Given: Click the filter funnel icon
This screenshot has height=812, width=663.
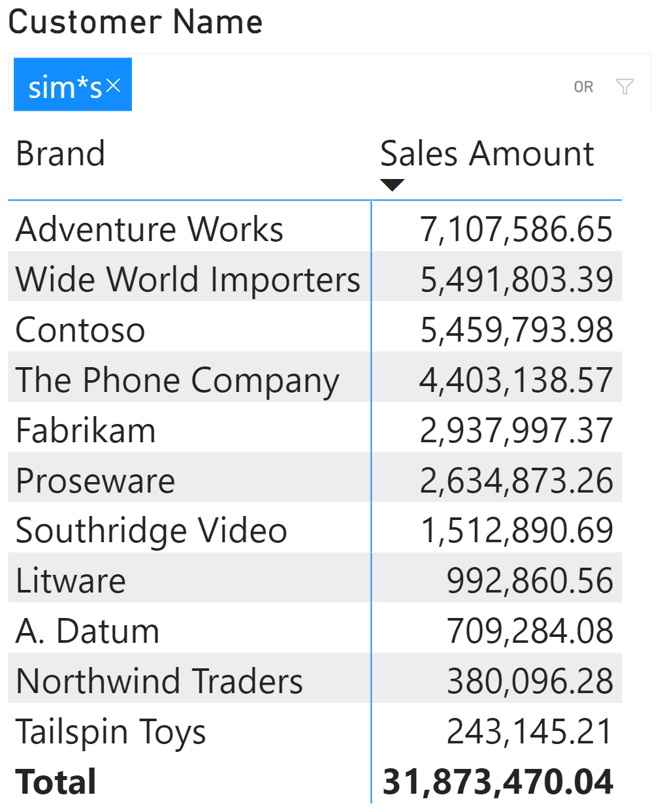Looking at the screenshot, I should click(x=624, y=86).
